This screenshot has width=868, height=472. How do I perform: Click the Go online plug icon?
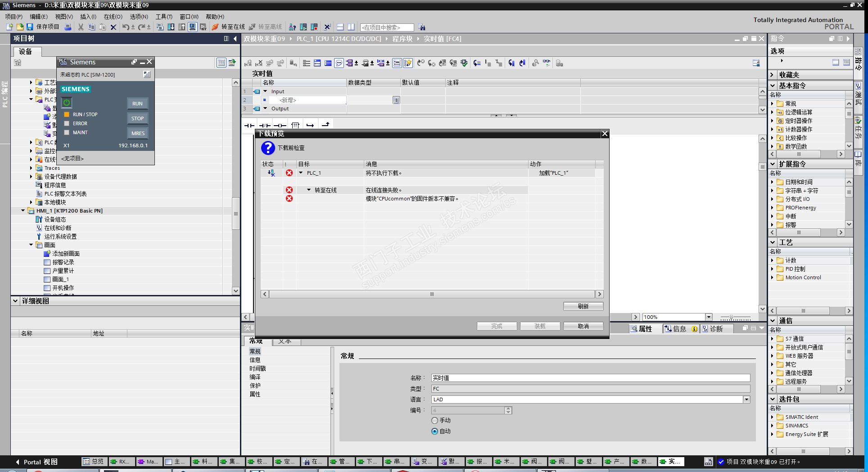click(215, 27)
